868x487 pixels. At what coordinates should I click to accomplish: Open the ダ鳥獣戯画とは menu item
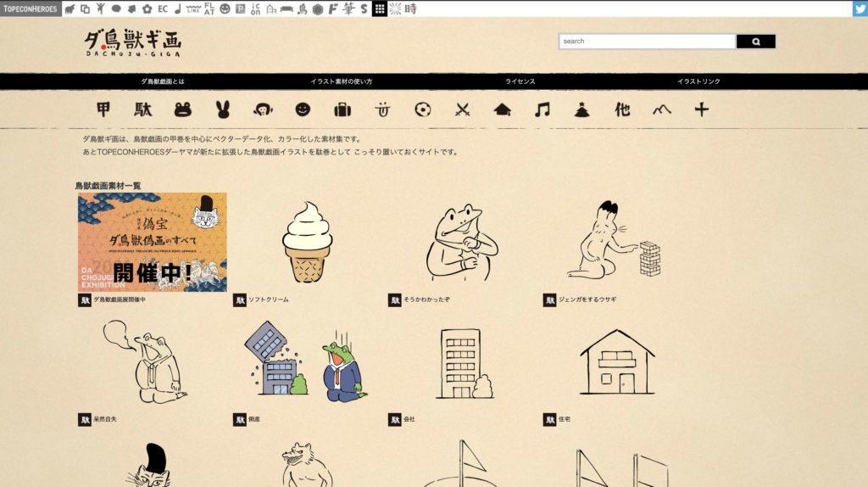pyautogui.click(x=162, y=81)
